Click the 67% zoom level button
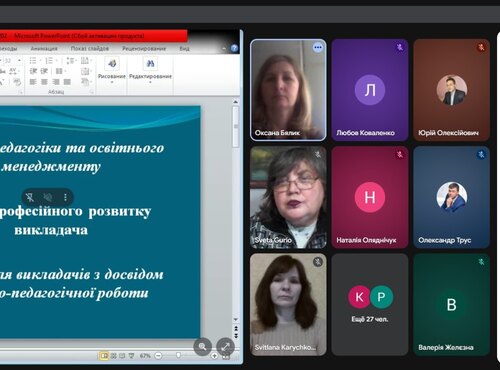This screenshot has width=500, height=370. click(x=145, y=356)
